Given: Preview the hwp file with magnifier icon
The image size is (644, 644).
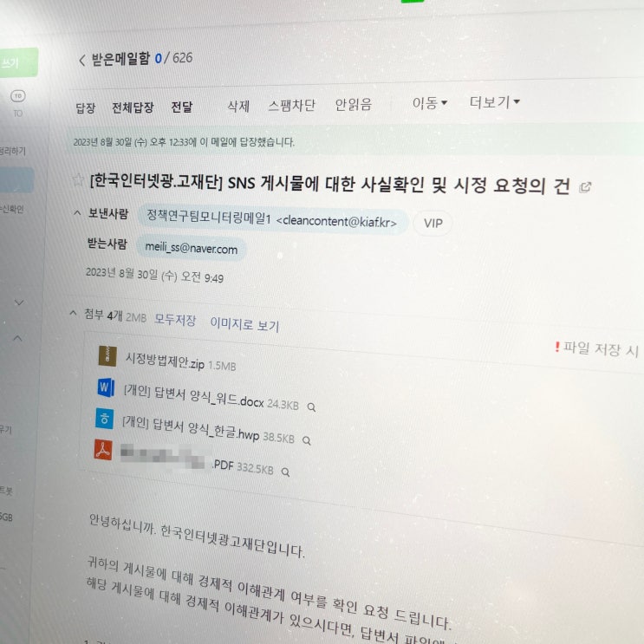Looking at the screenshot, I should click(x=306, y=440).
